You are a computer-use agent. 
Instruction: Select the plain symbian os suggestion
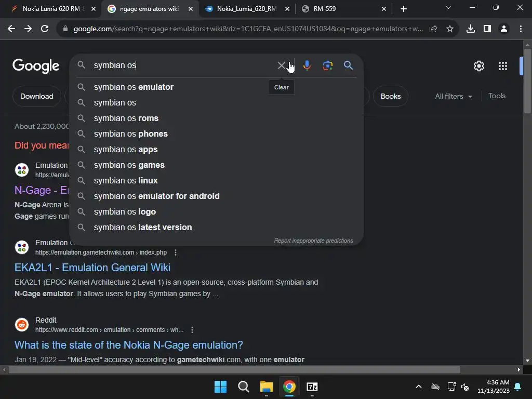tap(216, 103)
